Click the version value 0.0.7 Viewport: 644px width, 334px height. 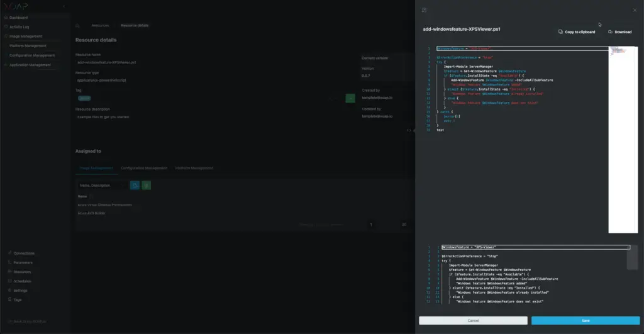click(366, 76)
